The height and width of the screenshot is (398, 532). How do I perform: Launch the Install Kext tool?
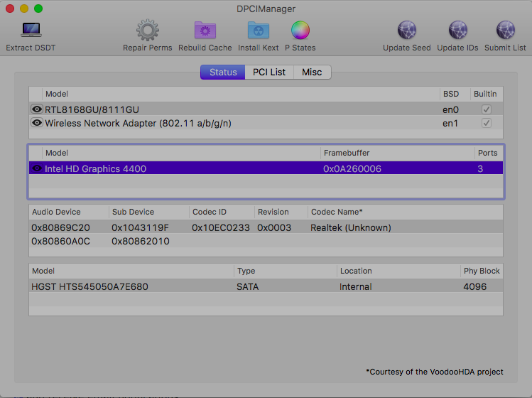pyautogui.click(x=258, y=31)
